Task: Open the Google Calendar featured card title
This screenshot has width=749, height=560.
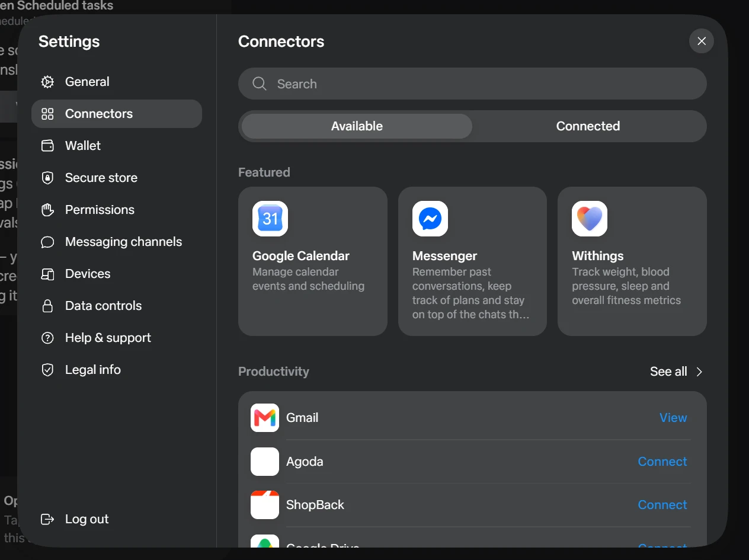Action: [301, 256]
